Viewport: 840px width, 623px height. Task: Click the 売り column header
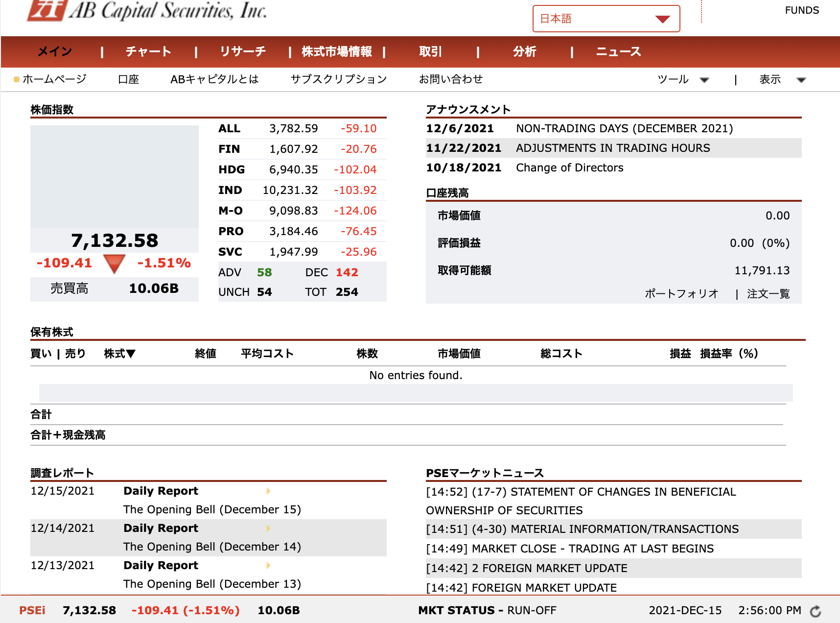point(75,354)
